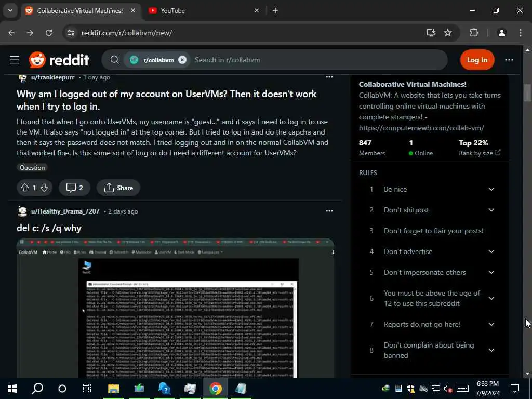This screenshot has height=399, width=532.
Task: Click the Question flair tag
Action: point(32,168)
